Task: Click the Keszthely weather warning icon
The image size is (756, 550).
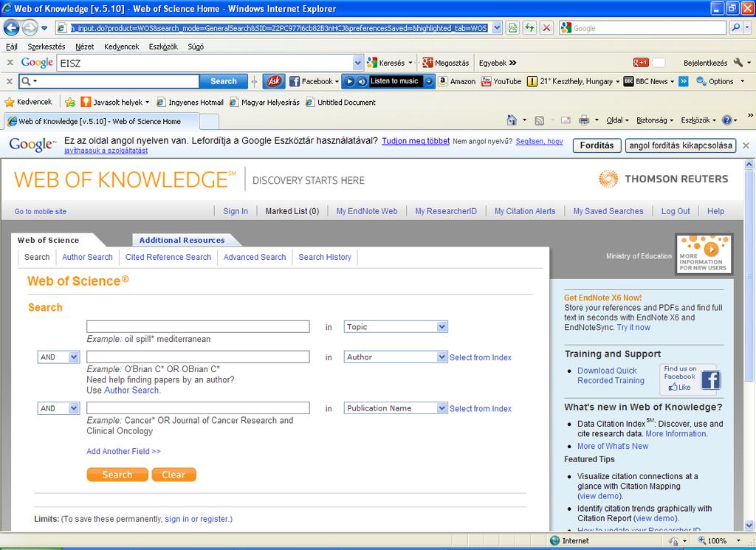Action: pyautogui.click(x=532, y=81)
